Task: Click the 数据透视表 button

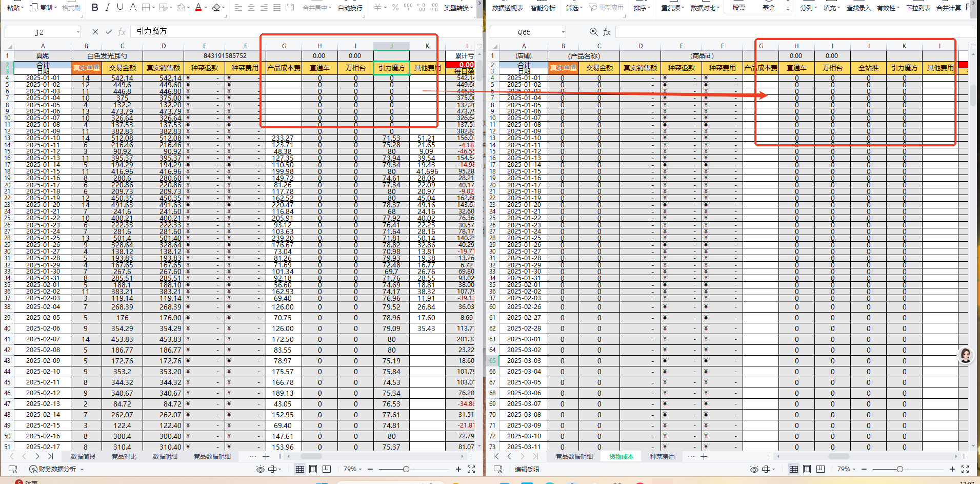Action: click(x=507, y=8)
